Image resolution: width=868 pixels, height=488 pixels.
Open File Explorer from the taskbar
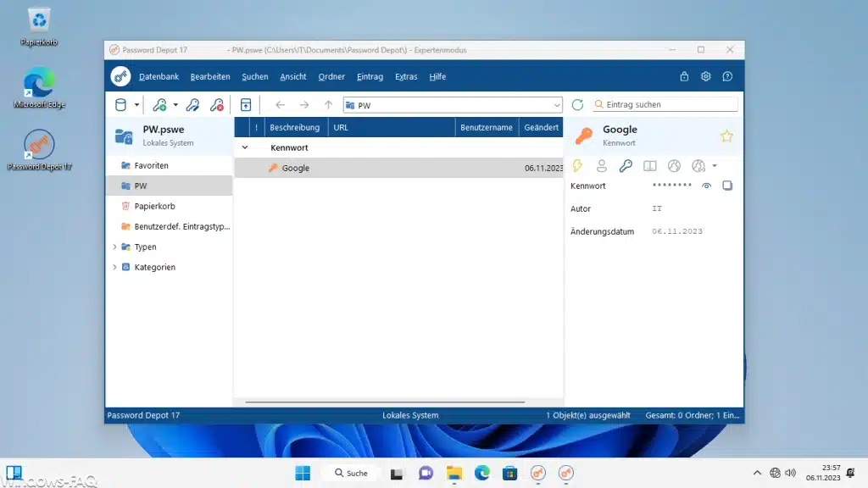[454, 473]
